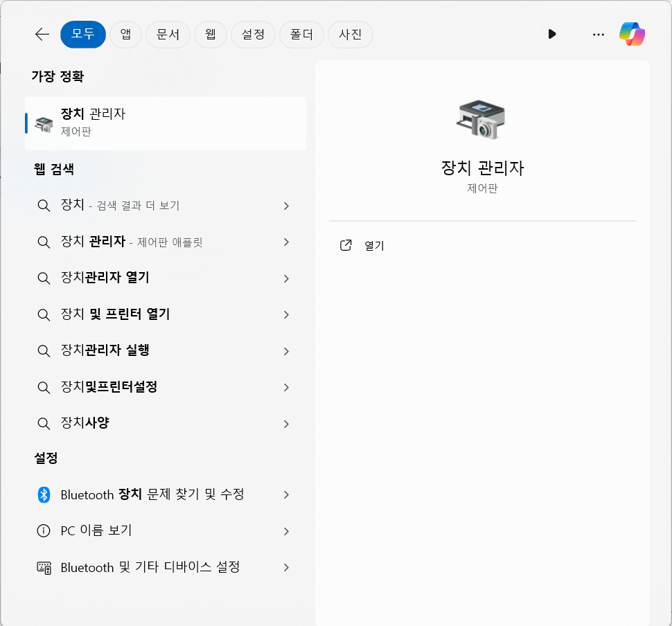Open the three-dots more options menu
Image resolution: width=672 pixels, height=626 pixels.
pos(599,35)
